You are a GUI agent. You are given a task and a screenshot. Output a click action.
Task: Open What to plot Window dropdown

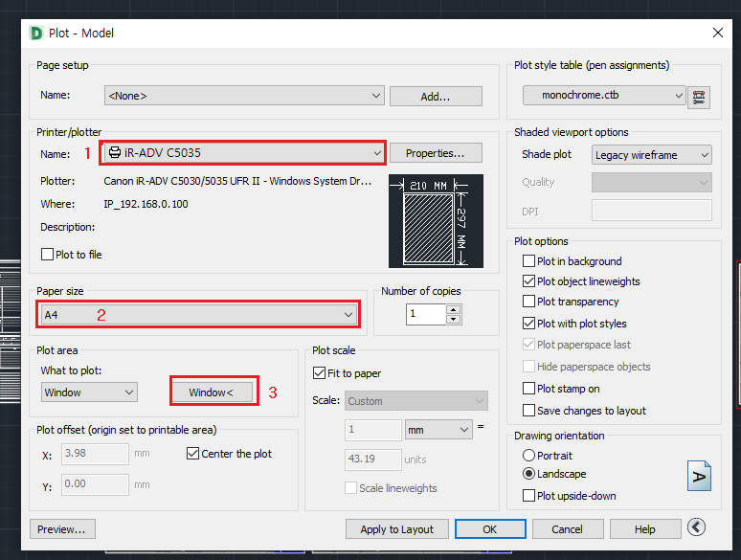click(x=89, y=392)
